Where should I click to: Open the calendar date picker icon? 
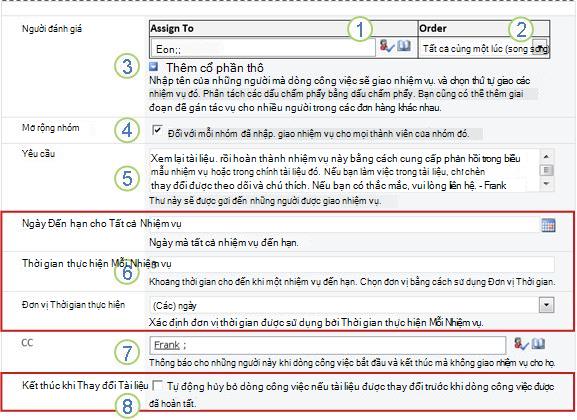tap(548, 225)
